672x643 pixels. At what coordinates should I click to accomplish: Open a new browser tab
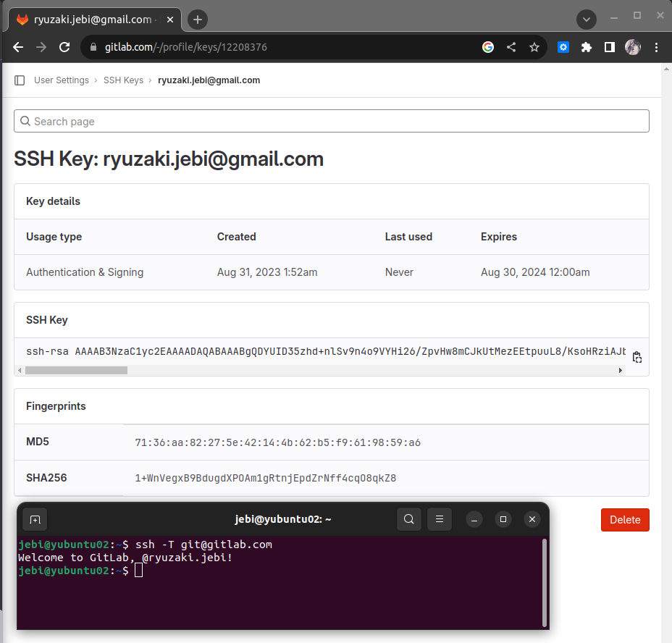[198, 20]
